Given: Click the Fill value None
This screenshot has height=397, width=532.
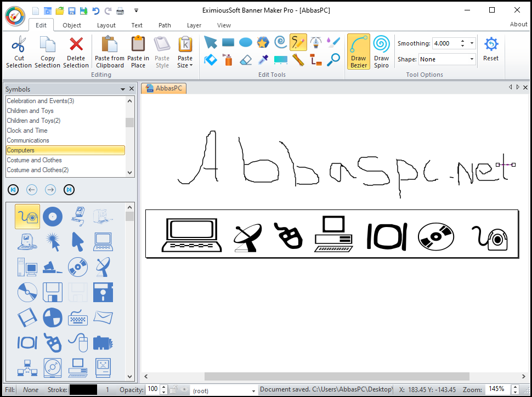Looking at the screenshot, I should pos(31,390).
